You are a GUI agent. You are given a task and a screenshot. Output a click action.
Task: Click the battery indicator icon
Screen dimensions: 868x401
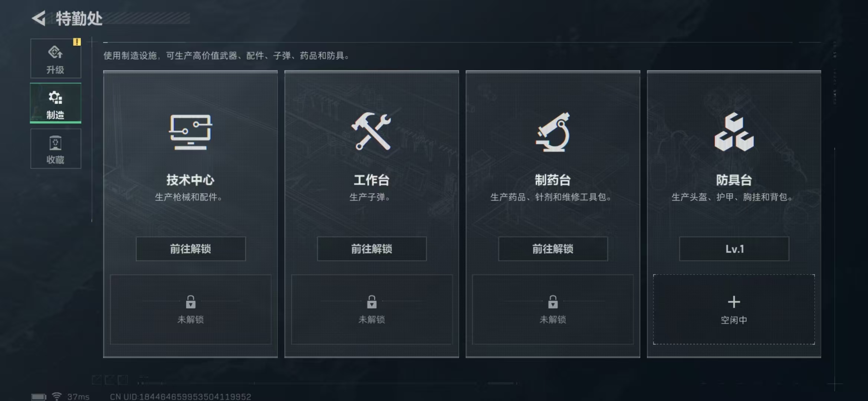39,397
